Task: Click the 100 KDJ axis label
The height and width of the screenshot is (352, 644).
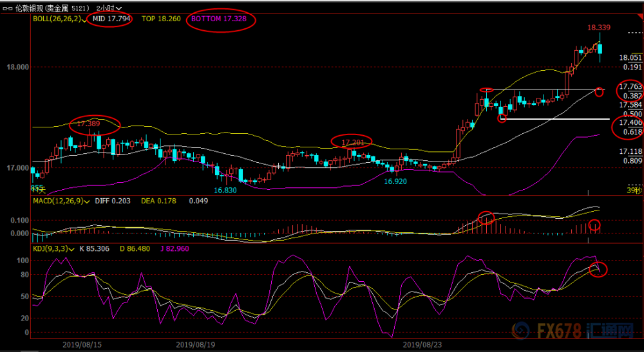Action: tap(23, 261)
